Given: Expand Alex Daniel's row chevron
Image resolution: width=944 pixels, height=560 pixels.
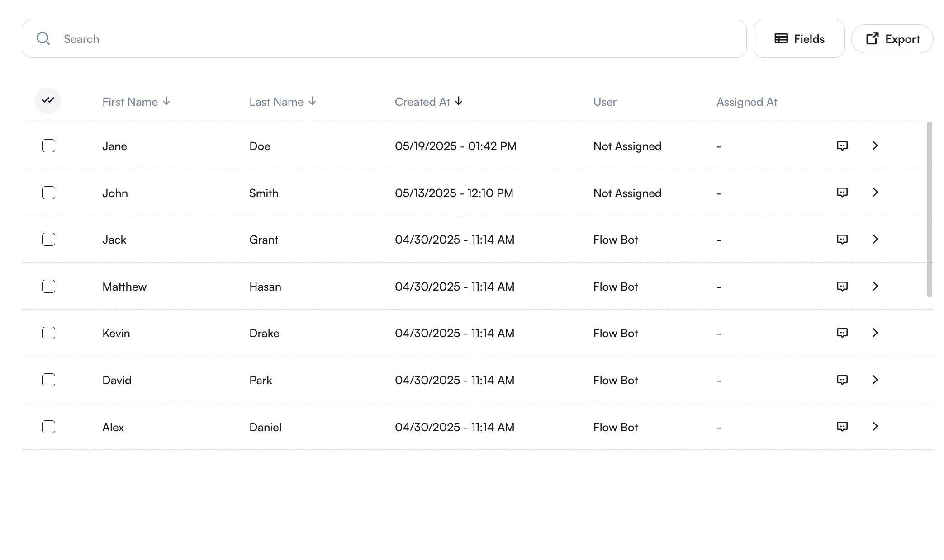Looking at the screenshot, I should [875, 426].
